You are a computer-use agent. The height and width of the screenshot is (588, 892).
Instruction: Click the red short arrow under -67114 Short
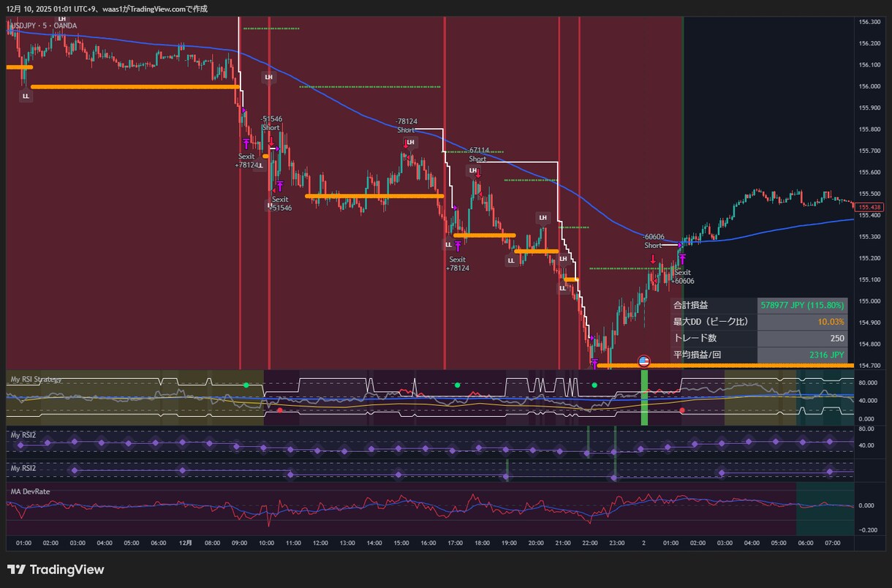(477, 174)
